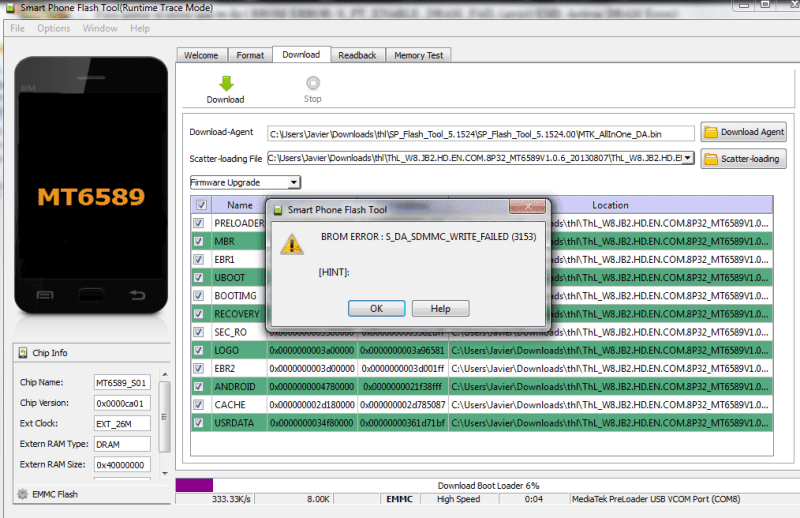
Task: Uncheck the RECOVERY partition checkbox
Action: [198, 314]
